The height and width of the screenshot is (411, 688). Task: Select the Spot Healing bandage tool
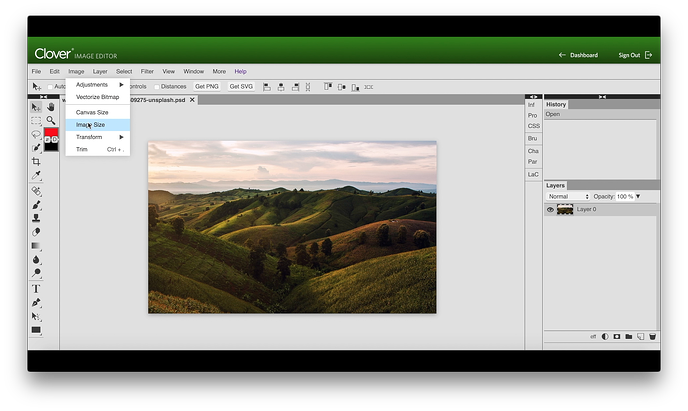pyautogui.click(x=36, y=191)
